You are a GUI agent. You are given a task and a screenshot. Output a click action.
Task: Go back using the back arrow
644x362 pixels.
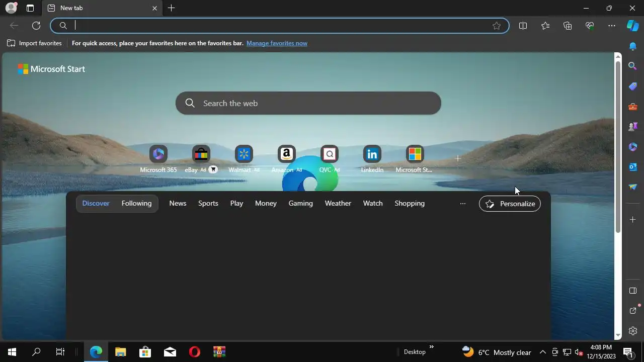point(14,26)
